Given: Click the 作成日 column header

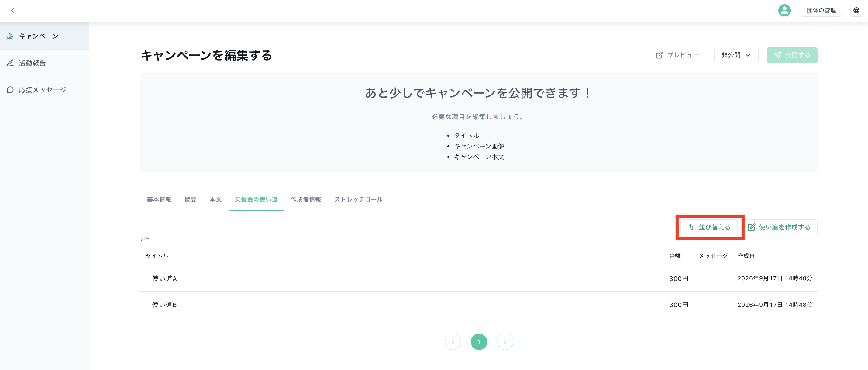Looking at the screenshot, I should click(746, 256).
